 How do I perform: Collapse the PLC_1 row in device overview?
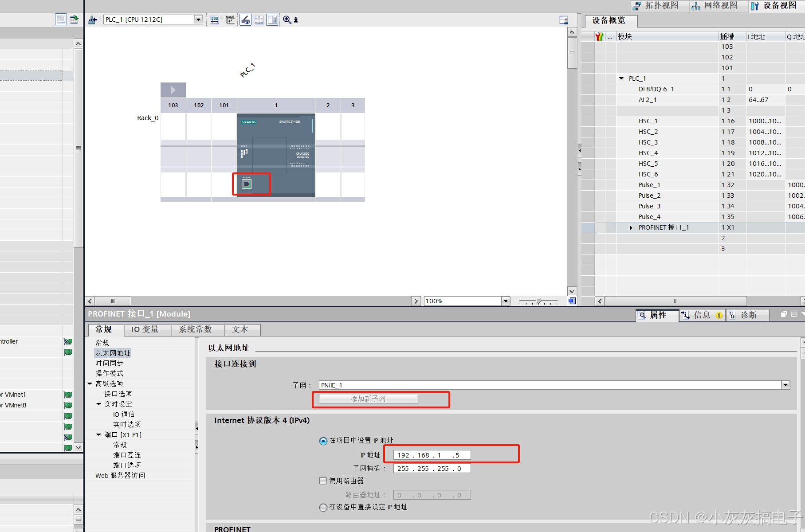tap(621, 78)
